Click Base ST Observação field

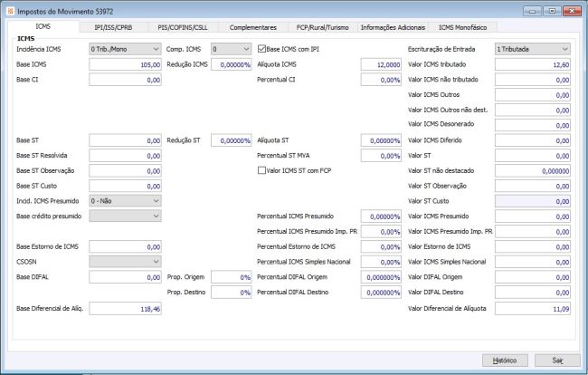[x=125, y=171]
